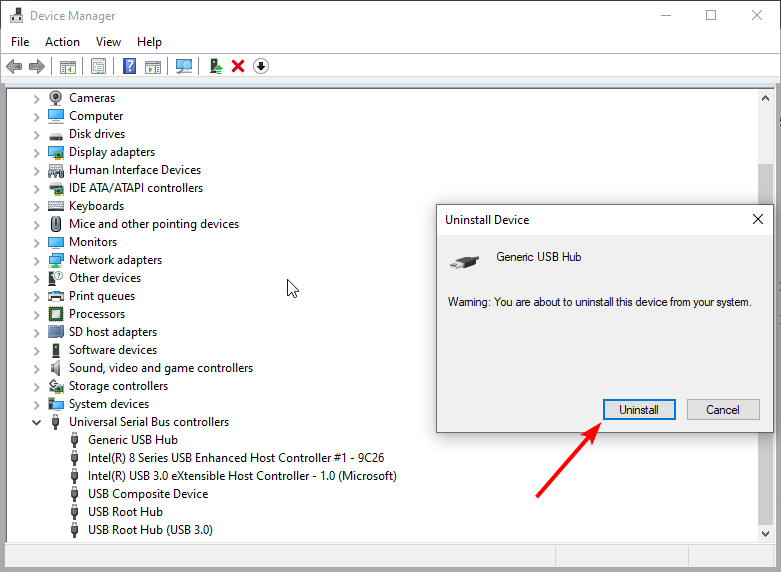Expand the Software devices category

[x=36, y=351]
